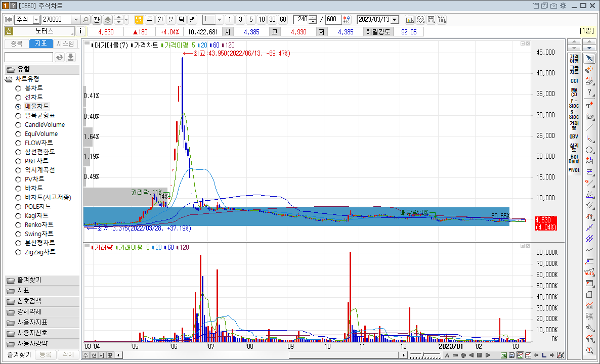Expand the 사용자지표 folder section
The width and height of the screenshot is (600, 364).
coord(42,323)
